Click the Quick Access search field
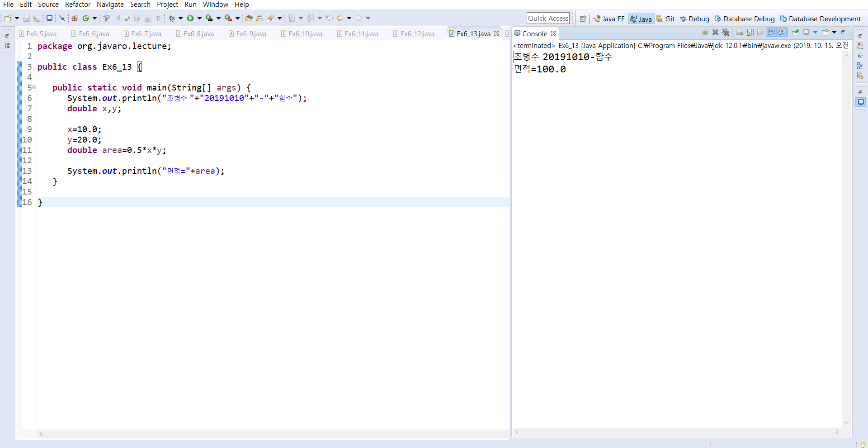This screenshot has width=868, height=448. [548, 19]
